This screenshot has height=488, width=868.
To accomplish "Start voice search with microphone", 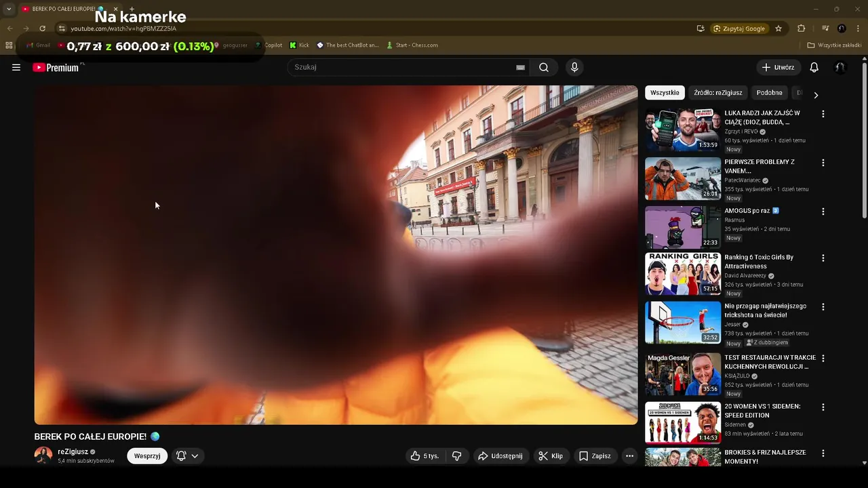I will pyautogui.click(x=574, y=67).
